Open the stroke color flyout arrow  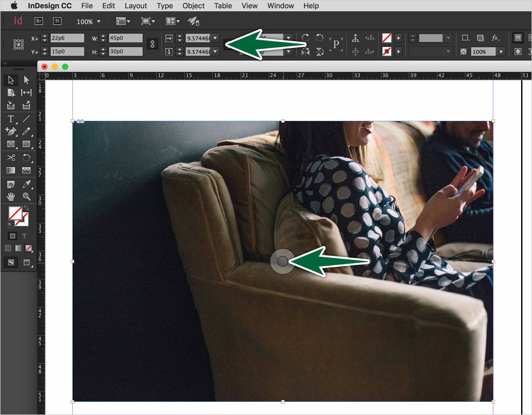point(398,51)
